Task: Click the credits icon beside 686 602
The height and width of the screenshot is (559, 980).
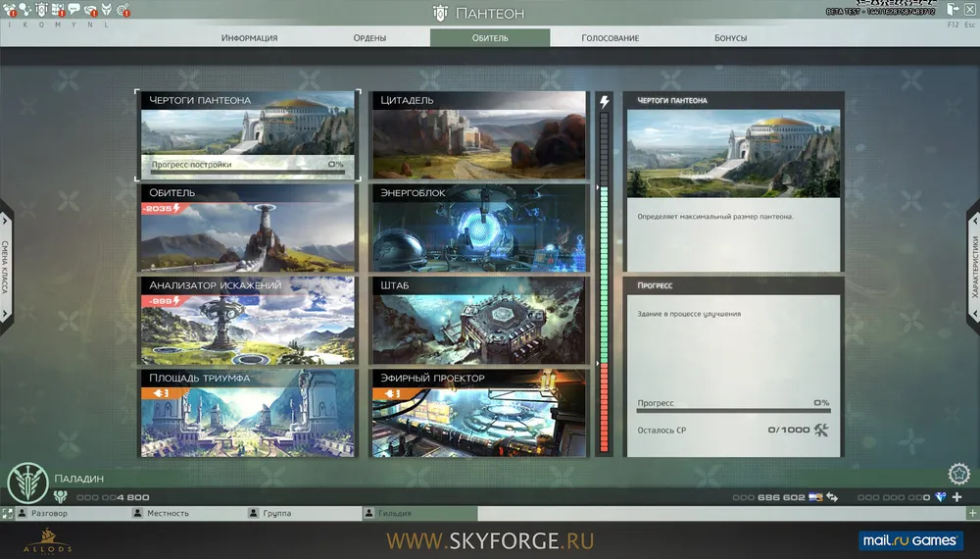Action: point(815,497)
